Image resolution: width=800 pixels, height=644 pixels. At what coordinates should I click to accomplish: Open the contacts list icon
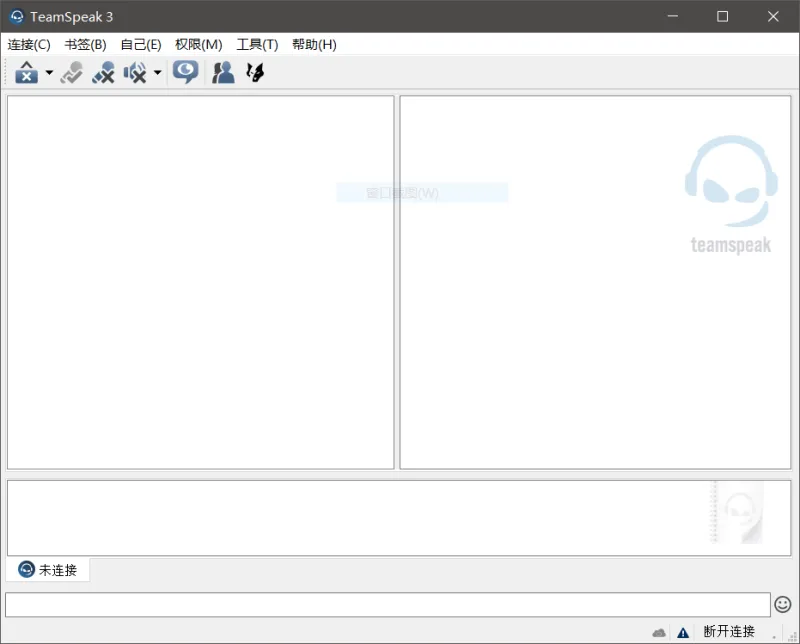coord(223,72)
